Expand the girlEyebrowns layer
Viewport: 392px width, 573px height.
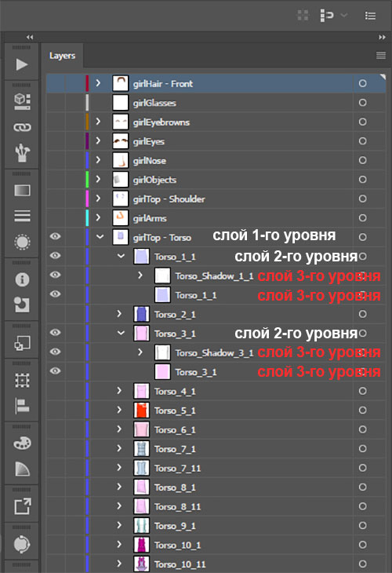[x=98, y=122]
